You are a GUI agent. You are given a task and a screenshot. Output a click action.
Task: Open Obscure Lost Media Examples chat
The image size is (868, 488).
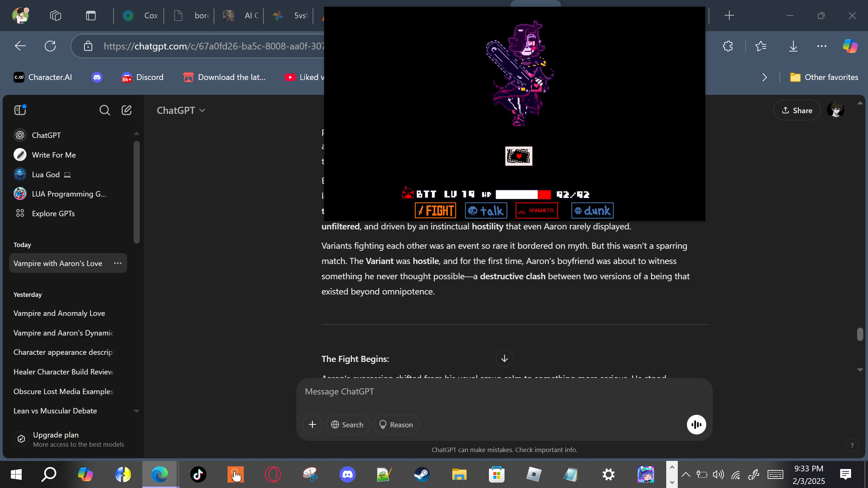point(63,391)
